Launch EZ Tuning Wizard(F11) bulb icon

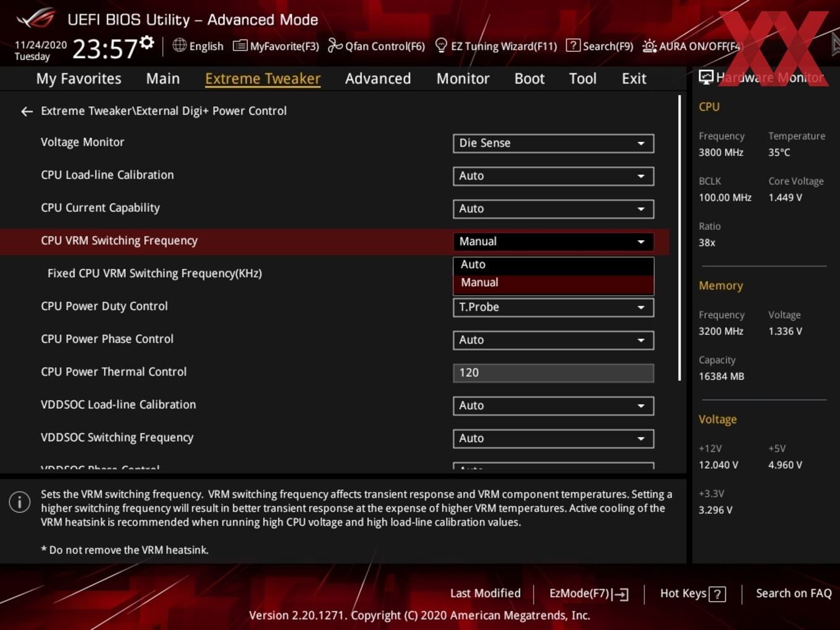coord(441,45)
